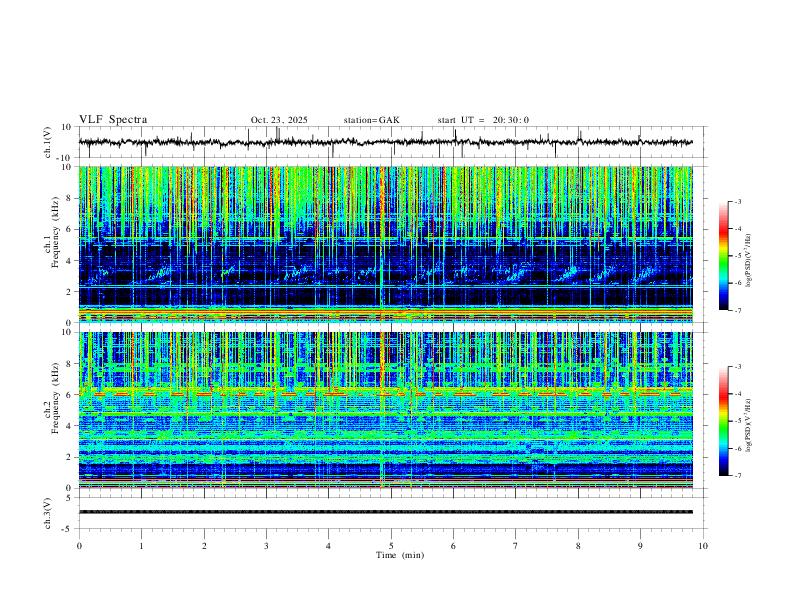The width and height of the screenshot is (792, 612).
Task: Click the time-axis tick label "6"
Action: click(453, 546)
